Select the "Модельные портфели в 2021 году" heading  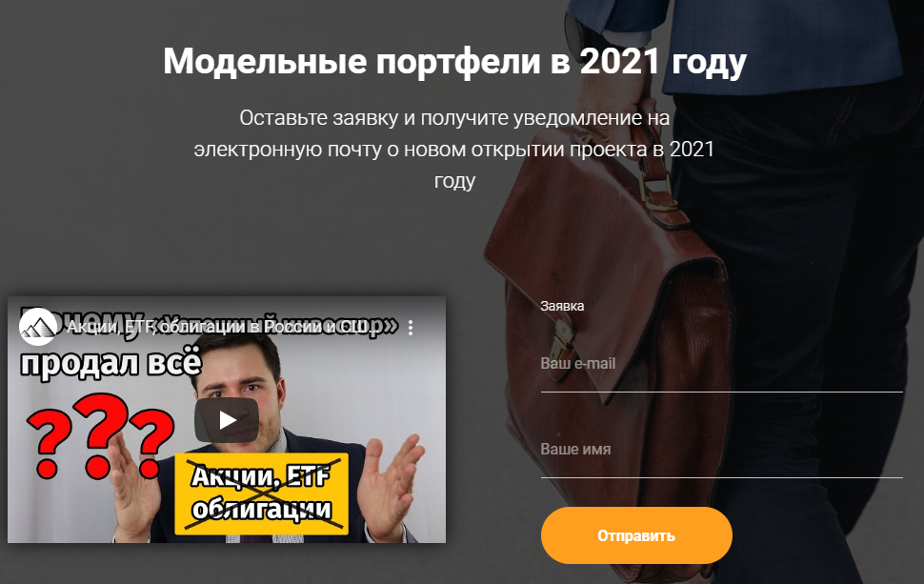[454, 61]
